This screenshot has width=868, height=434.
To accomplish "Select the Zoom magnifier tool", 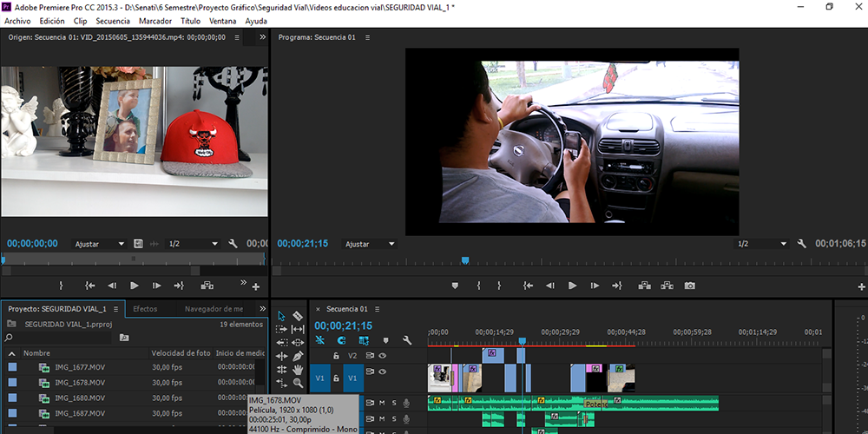I will click(x=298, y=383).
